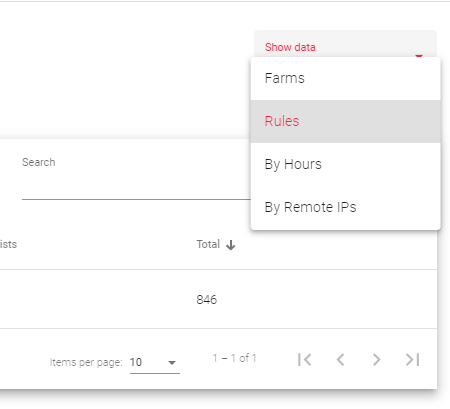
Task: Go to the first page of results
Action: click(x=305, y=360)
